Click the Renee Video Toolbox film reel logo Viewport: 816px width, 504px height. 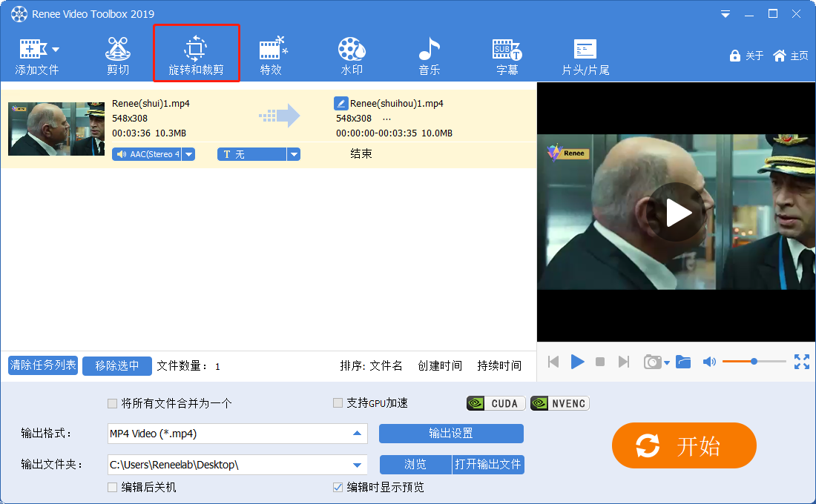pos(19,14)
